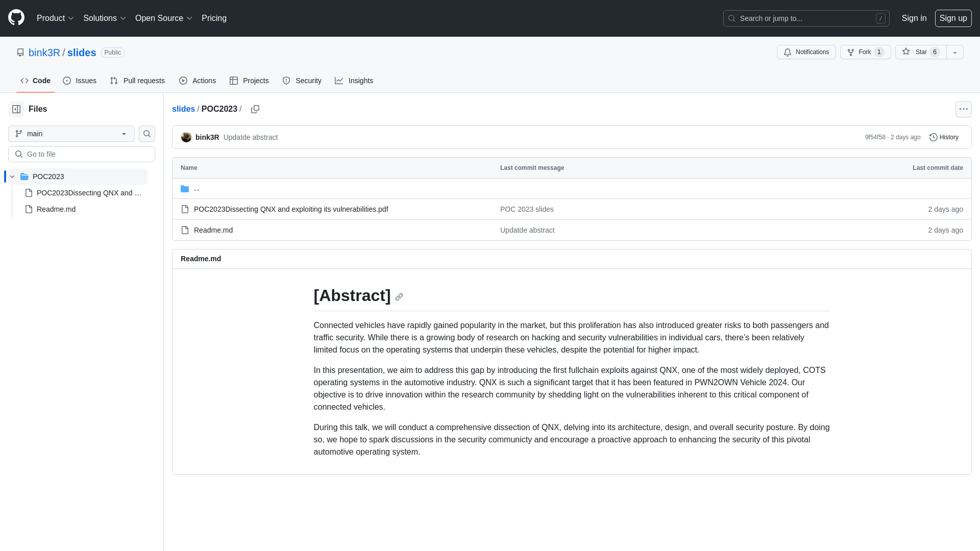The width and height of the screenshot is (980, 551).
Task: Focus the Go to file input
Action: 82,154
